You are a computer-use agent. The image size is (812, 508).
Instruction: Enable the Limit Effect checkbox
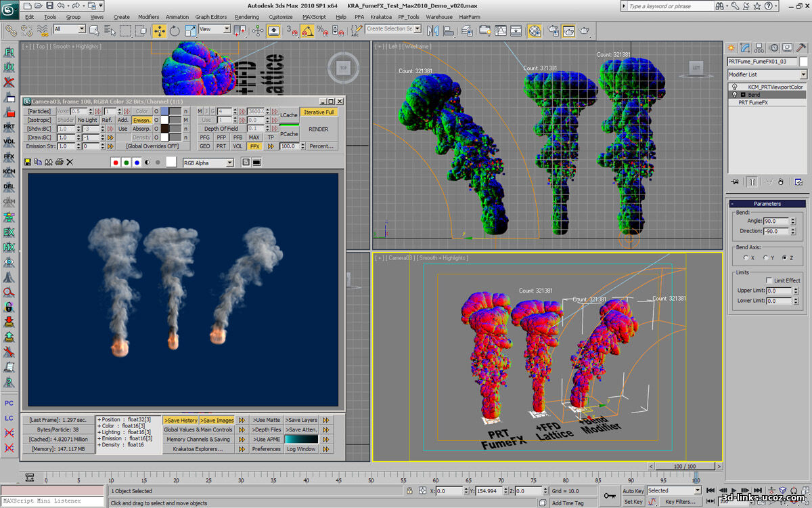769,280
